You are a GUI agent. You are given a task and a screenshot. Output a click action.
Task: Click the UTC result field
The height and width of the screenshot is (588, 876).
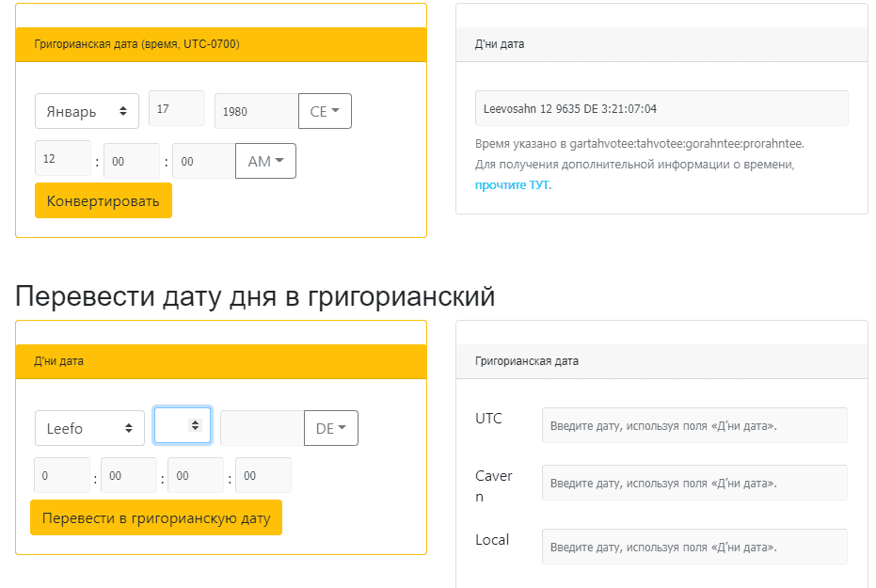(693, 424)
